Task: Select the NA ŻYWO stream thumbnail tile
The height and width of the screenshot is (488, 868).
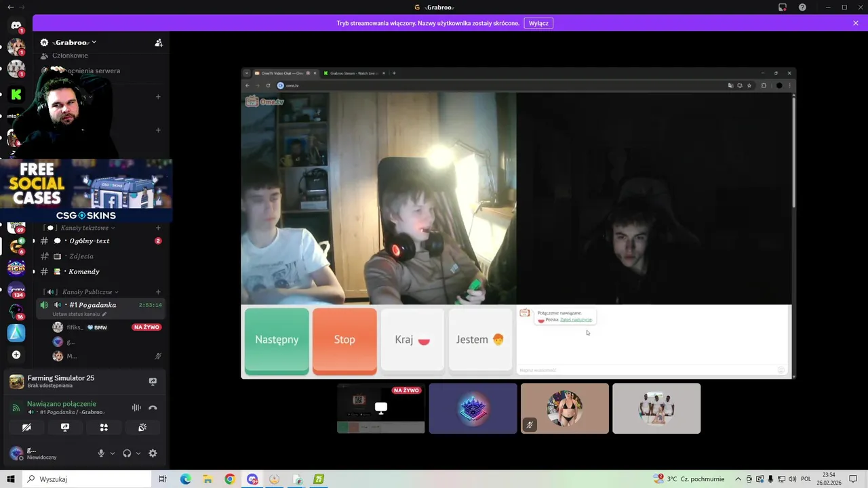Action: pos(381,408)
